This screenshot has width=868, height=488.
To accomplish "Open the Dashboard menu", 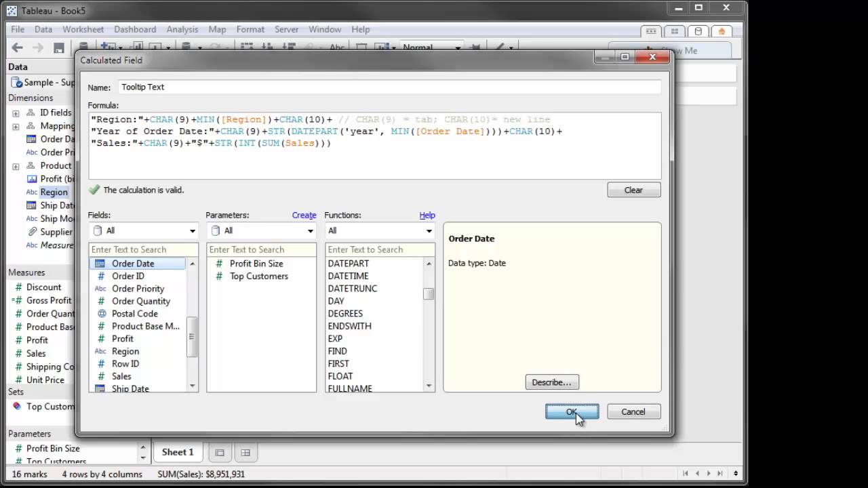I will pos(135,29).
